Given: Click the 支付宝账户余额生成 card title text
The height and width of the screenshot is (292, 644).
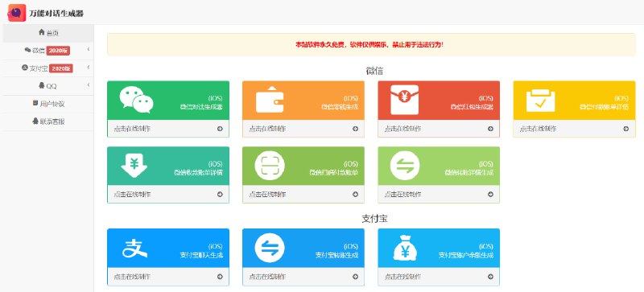Looking at the screenshot, I should pos(466,255).
